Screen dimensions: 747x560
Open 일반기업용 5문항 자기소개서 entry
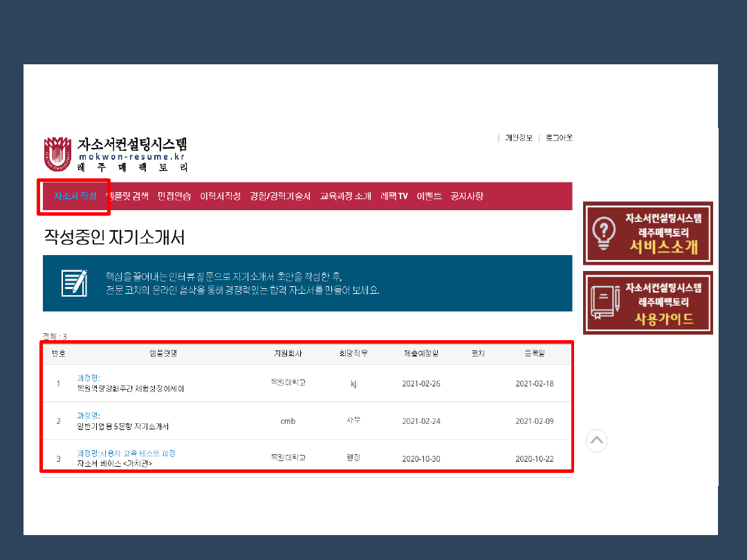tap(123, 427)
